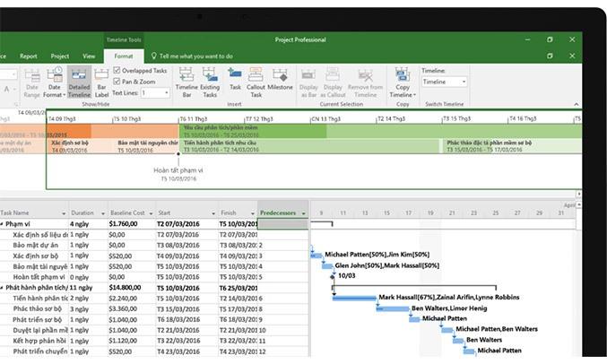Add Existing Tasks to timeline

click(210, 82)
